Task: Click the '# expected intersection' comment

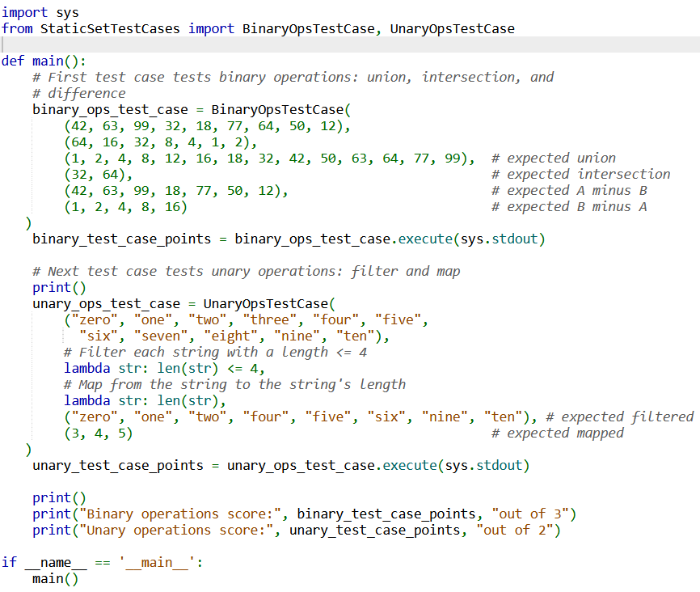Action: click(x=580, y=174)
